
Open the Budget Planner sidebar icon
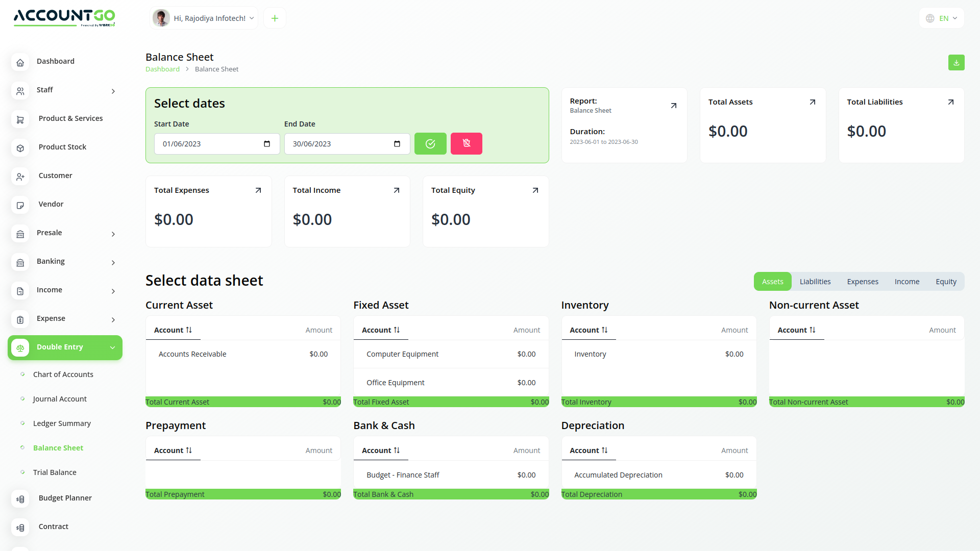[x=20, y=499]
